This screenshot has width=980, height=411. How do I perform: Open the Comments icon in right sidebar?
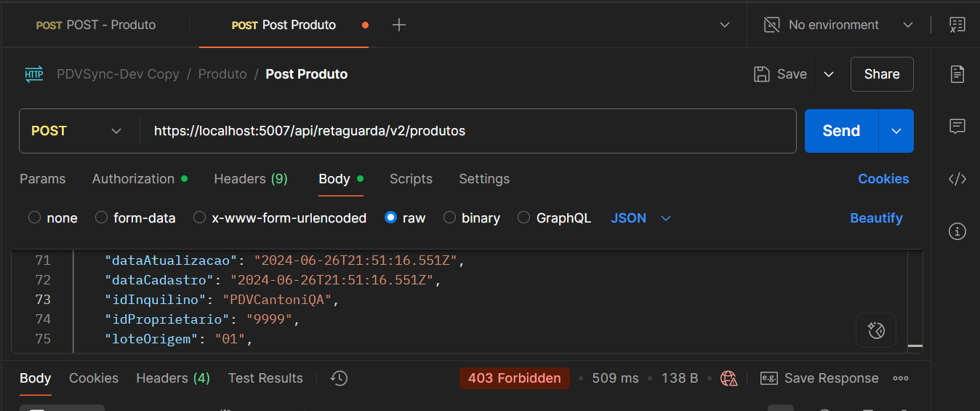pos(957,127)
